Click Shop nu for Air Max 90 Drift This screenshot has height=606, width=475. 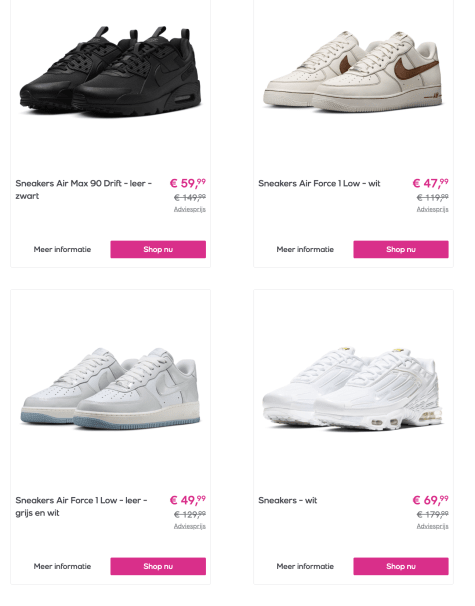pos(158,249)
